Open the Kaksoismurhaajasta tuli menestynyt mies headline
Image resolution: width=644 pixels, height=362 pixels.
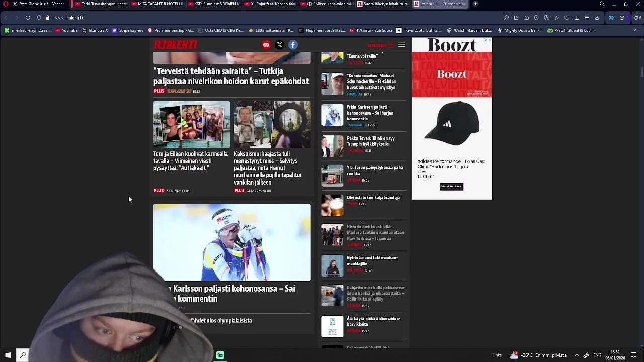(267, 168)
